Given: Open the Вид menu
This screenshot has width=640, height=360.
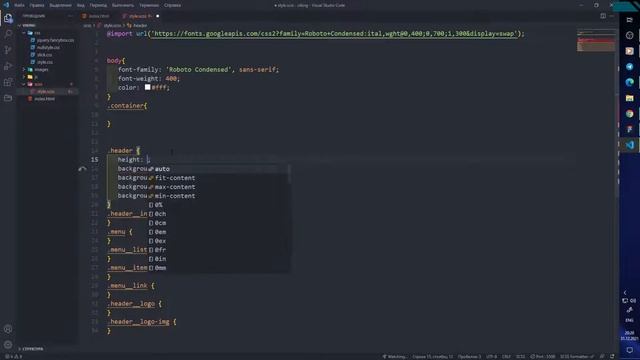Looking at the screenshot, I should (x=81, y=5).
